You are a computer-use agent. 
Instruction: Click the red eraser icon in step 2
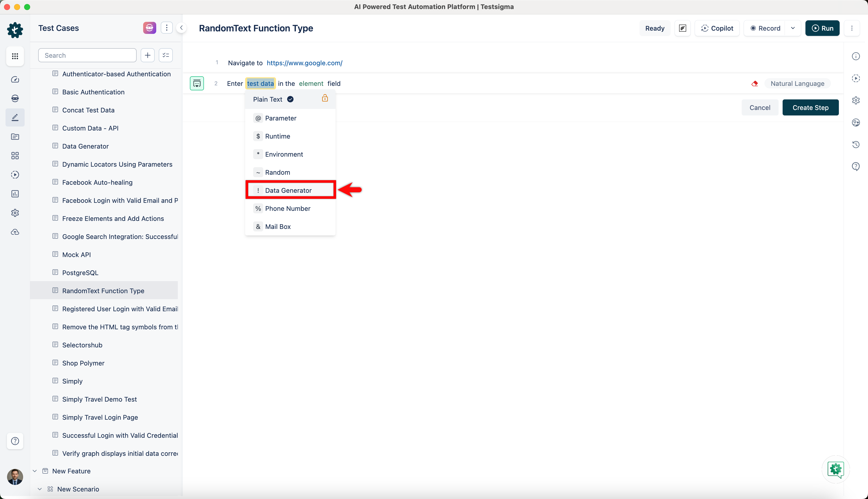click(x=754, y=84)
